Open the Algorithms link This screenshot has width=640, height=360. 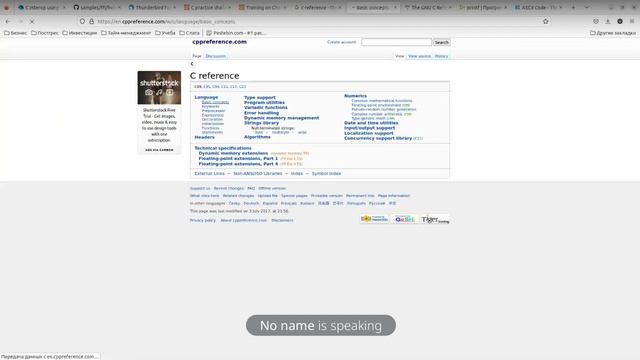tap(257, 137)
